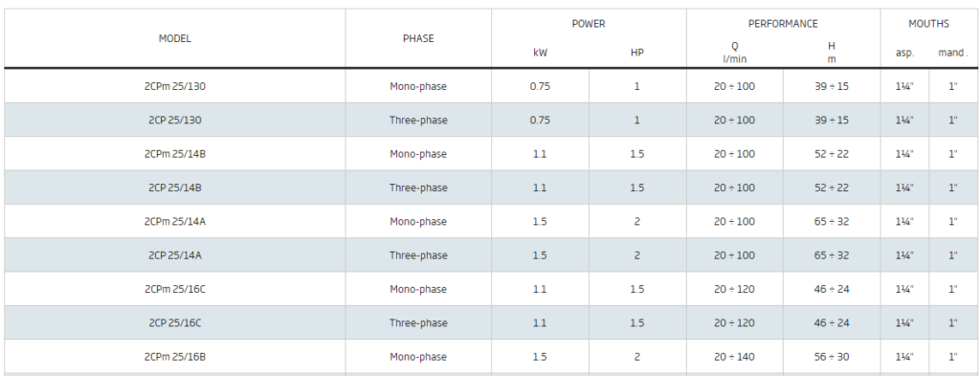Click the H m sub-header
This screenshot has width=980, height=376.
pos(832,53)
